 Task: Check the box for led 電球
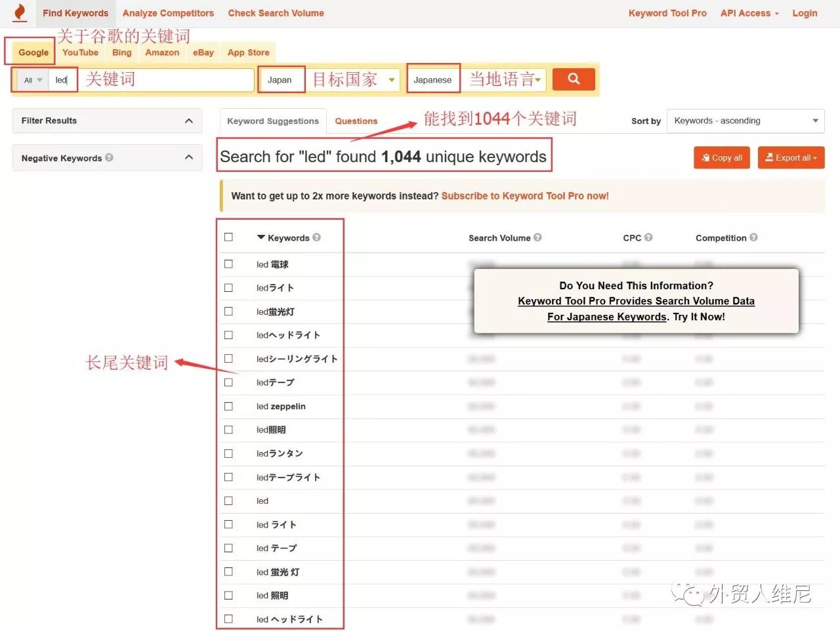[228, 264]
